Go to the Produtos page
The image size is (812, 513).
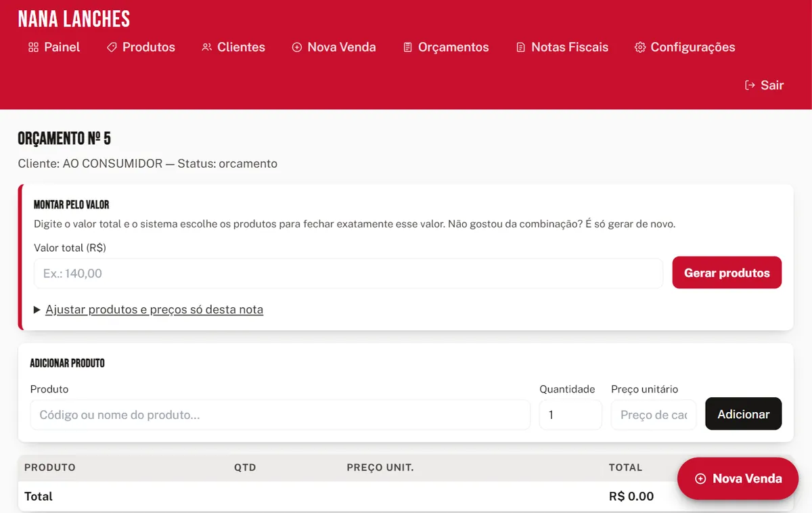point(141,47)
